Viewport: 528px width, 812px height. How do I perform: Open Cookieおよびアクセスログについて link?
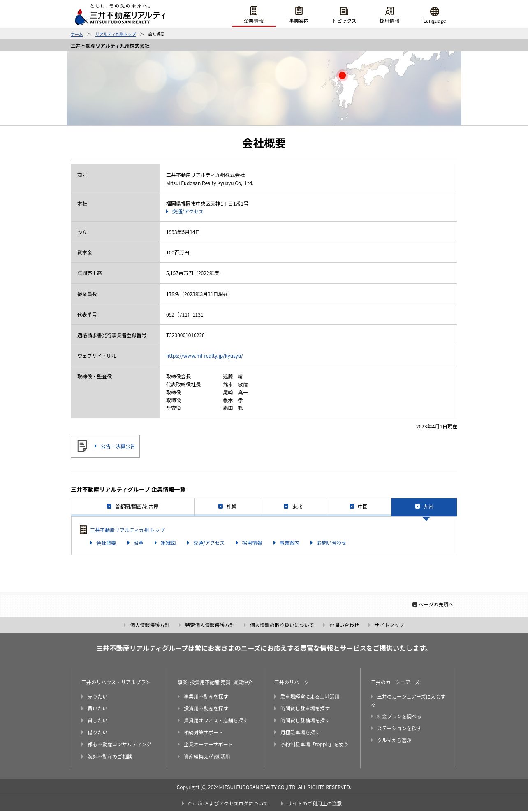(228, 803)
